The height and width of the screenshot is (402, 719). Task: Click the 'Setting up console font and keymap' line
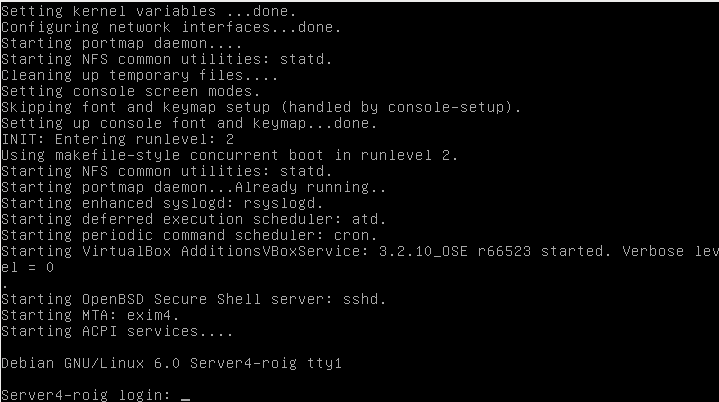click(x=189, y=123)
